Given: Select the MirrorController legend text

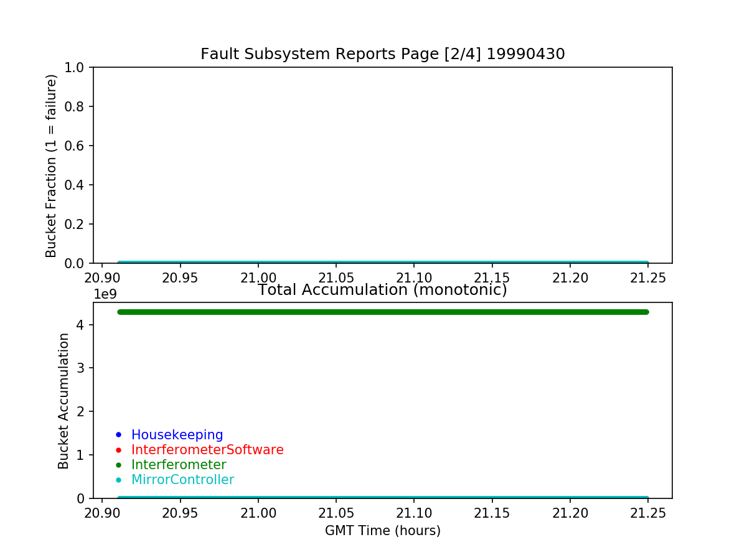Looking at the screenshot, I should (x=182, y=480).
